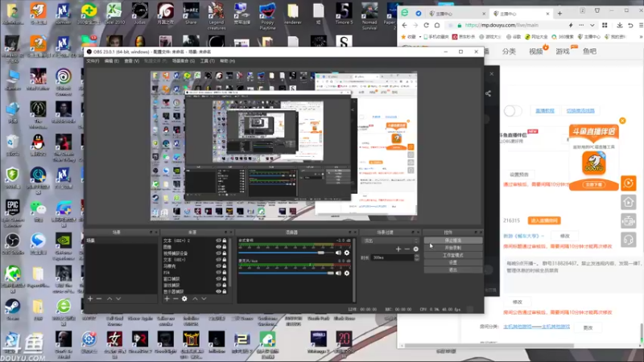Open transition properties with the transitions gear icon

[415, 249]
